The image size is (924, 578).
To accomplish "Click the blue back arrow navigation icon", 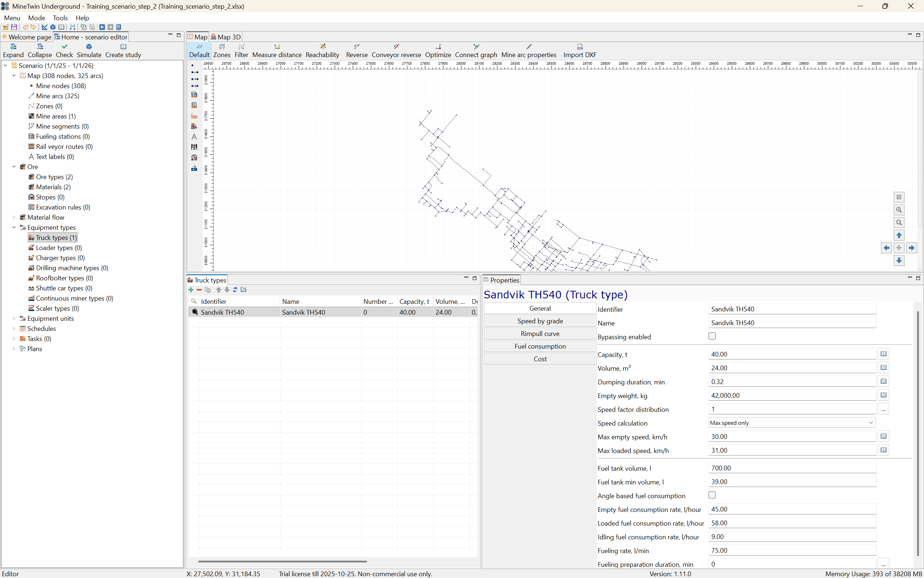I will tap(102, 27).
